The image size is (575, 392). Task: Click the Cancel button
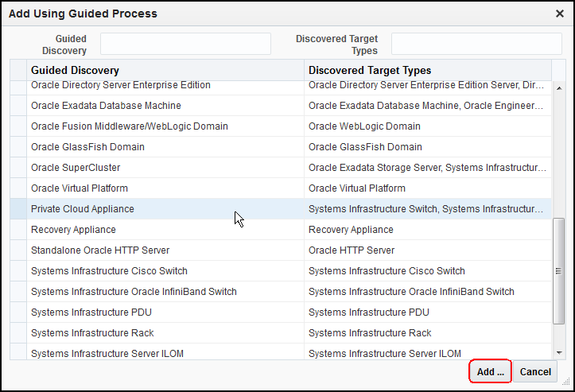point(535,371)
